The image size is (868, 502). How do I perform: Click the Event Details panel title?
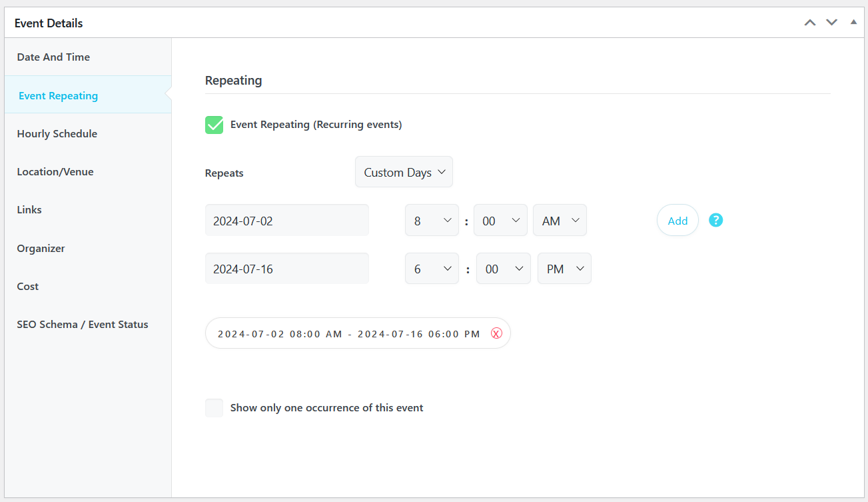49,23
